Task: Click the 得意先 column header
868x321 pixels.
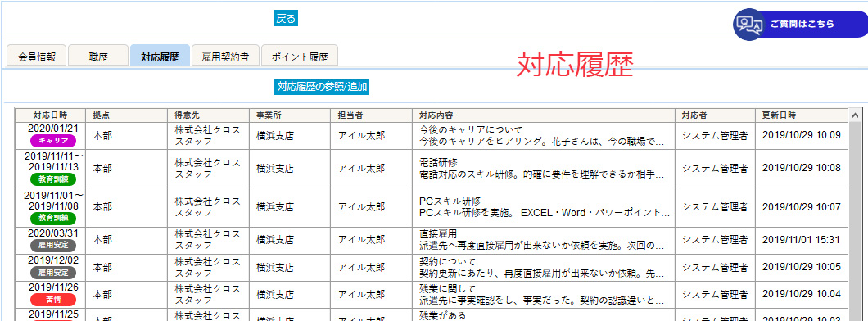Action: [x=208, y=115]
